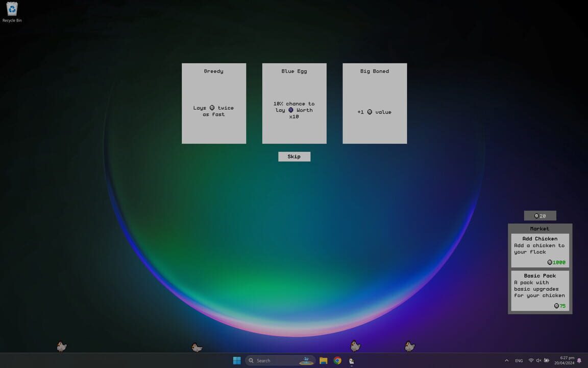588x368 pixels.
Task: Purchase the Basic Pack in Market
Action: tap(540, 290)
